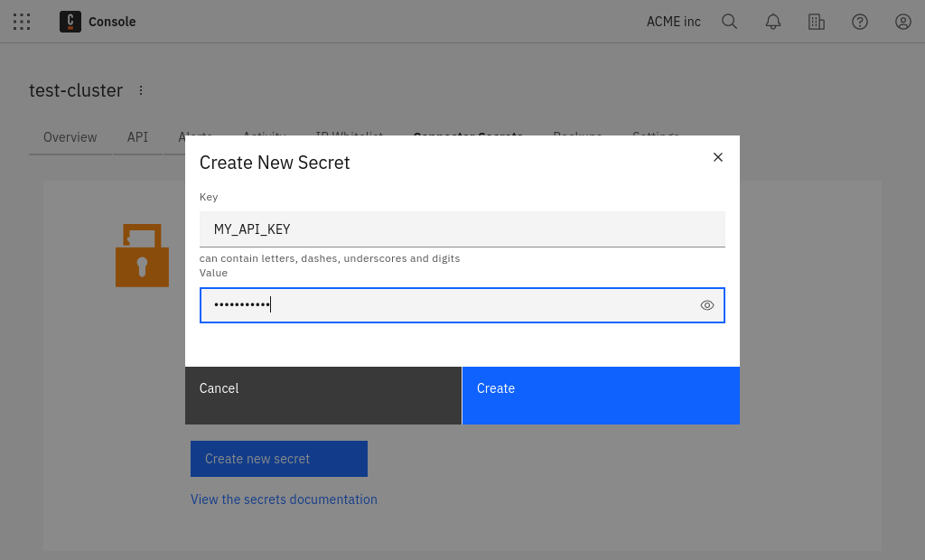
Task: Dismiss the dialog with the X
Action: tap(718, 156)
